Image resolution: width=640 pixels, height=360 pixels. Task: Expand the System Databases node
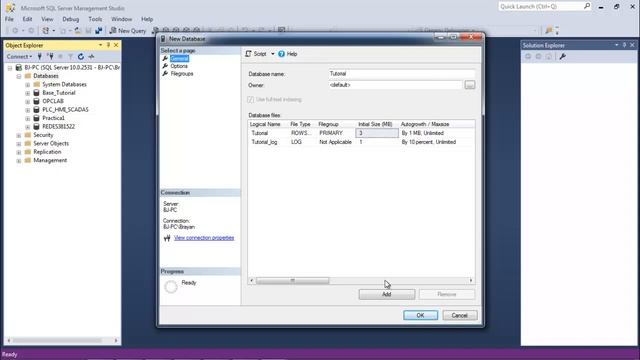tap(27, 84)
